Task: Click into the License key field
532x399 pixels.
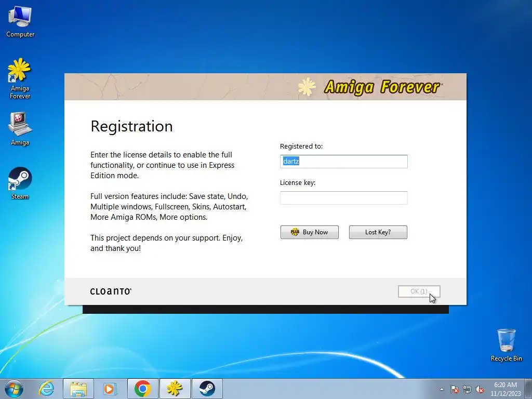Action: pyautogui.click(x=344, y=198)
